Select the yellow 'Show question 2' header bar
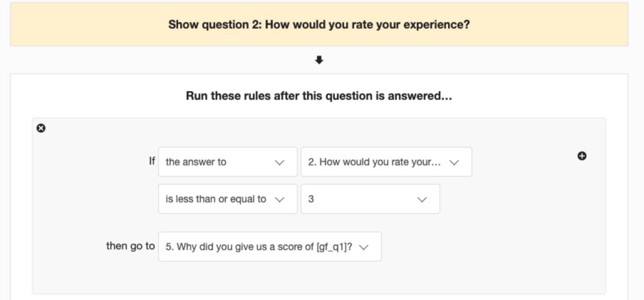644x300 pixels. 319,24
